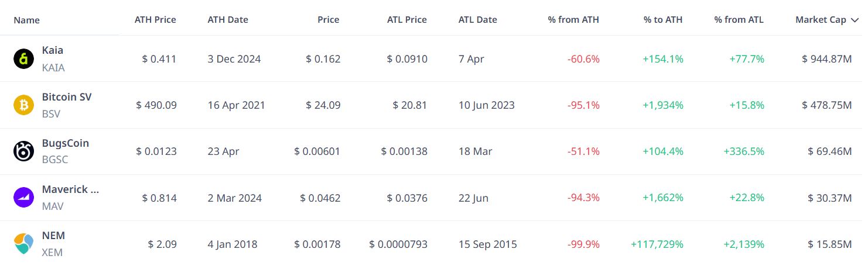Click the Maverick purple logo icon
The height and width of the screenshot is (266, 868).
(x=24, y=198)
